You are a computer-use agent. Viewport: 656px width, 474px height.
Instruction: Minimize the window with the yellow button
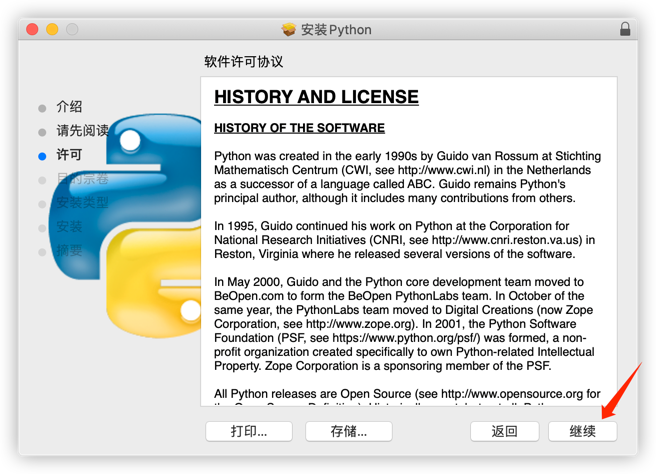[x=52, y=30]
